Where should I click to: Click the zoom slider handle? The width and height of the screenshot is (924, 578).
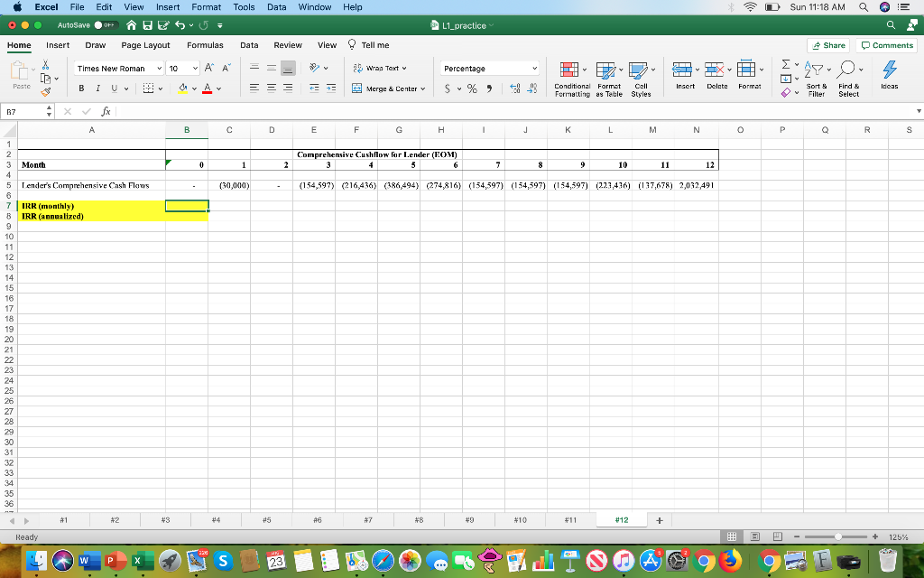837,536
